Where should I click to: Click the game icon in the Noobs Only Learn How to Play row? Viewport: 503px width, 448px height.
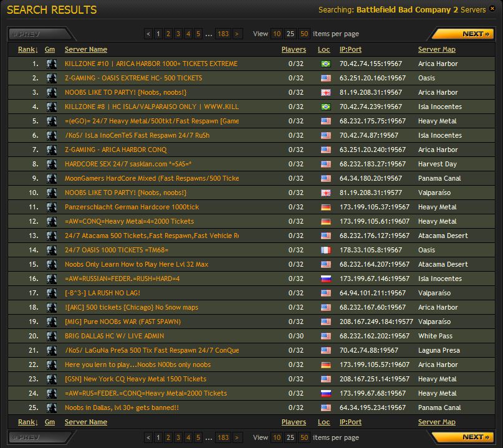pyautogui.click(x=51, y=265)
